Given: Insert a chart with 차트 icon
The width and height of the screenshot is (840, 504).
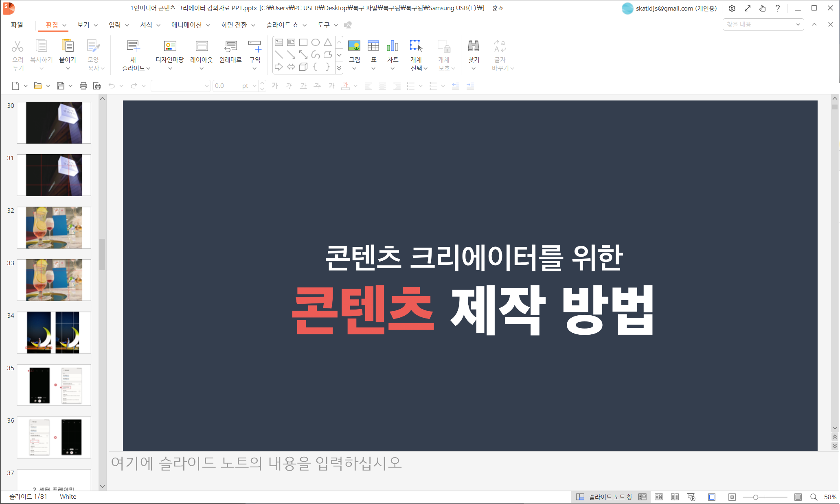Looking at the screenshot, I should (392, 46).
